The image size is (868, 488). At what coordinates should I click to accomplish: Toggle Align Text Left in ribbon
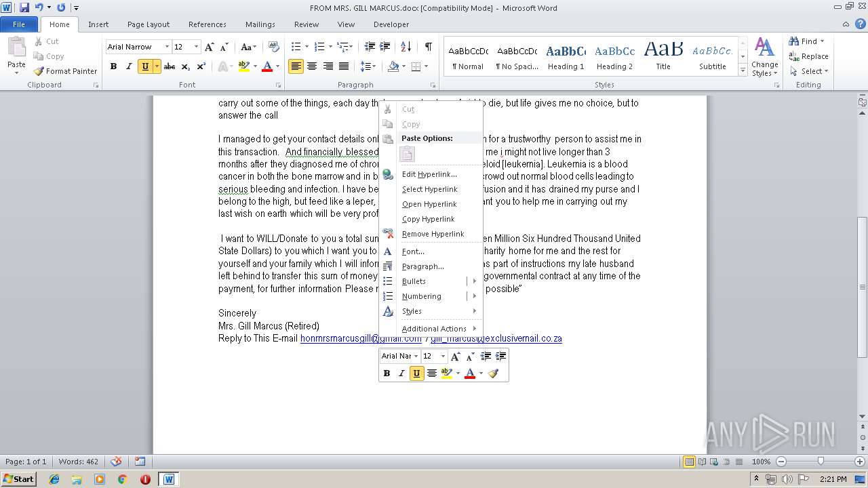[296, 66]
